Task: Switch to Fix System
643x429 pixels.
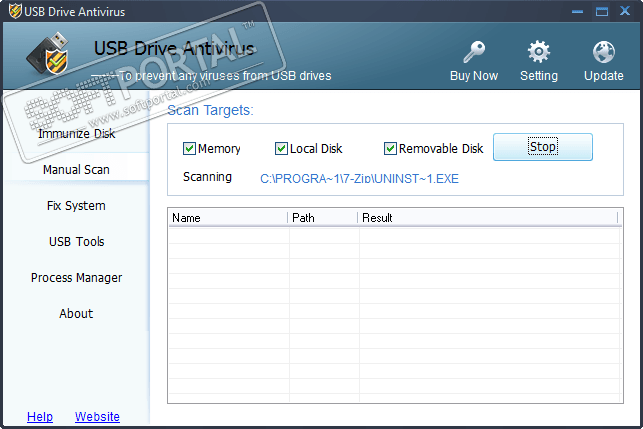Action: click(76, 205)
